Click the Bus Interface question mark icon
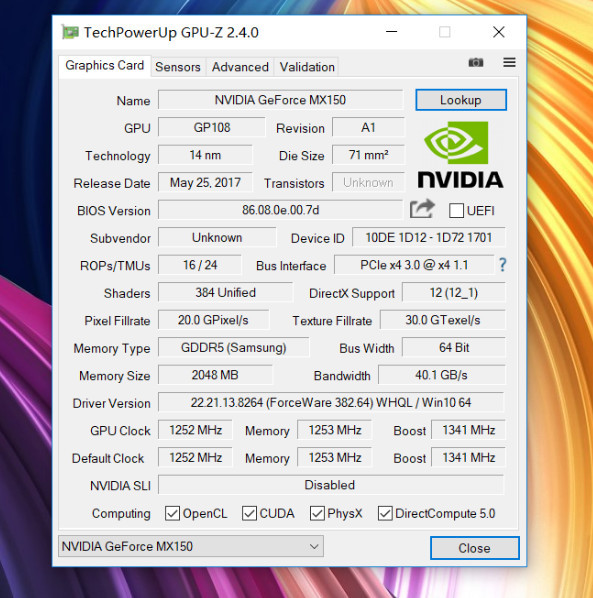Viewport: 593px width, 598px height. 503,265
